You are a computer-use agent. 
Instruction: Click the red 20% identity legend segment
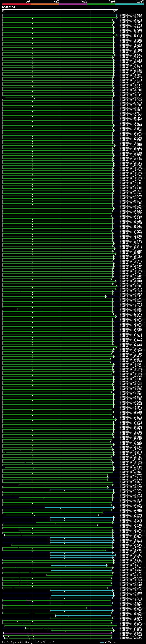tap(16, 4)
